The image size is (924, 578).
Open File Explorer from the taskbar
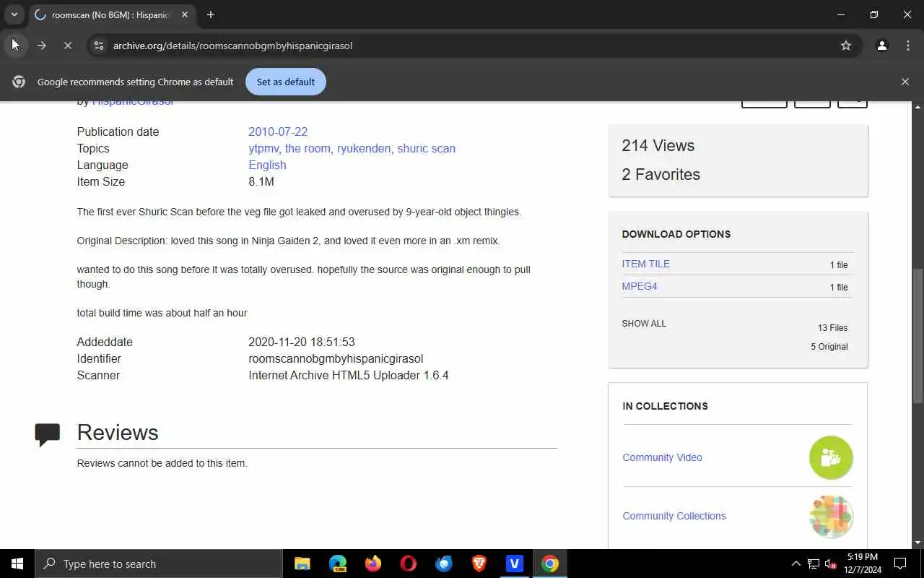pos(302,564)
